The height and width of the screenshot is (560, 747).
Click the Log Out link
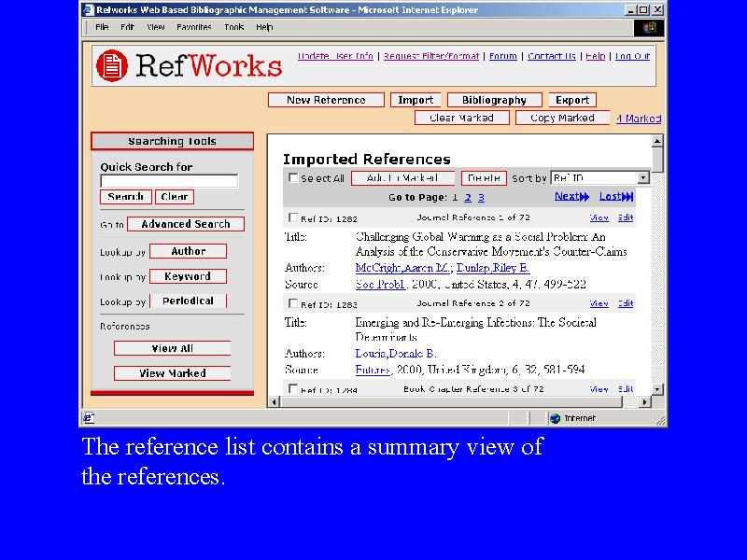[x=633, y=56]
